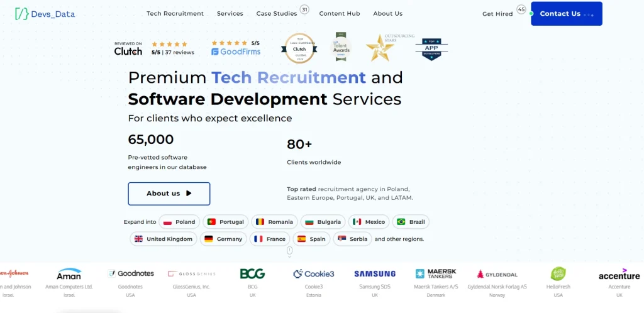The width and height of the screenshot is (644, 313).
Task: Select the Spain region chip
Action: tap(311, 239)
